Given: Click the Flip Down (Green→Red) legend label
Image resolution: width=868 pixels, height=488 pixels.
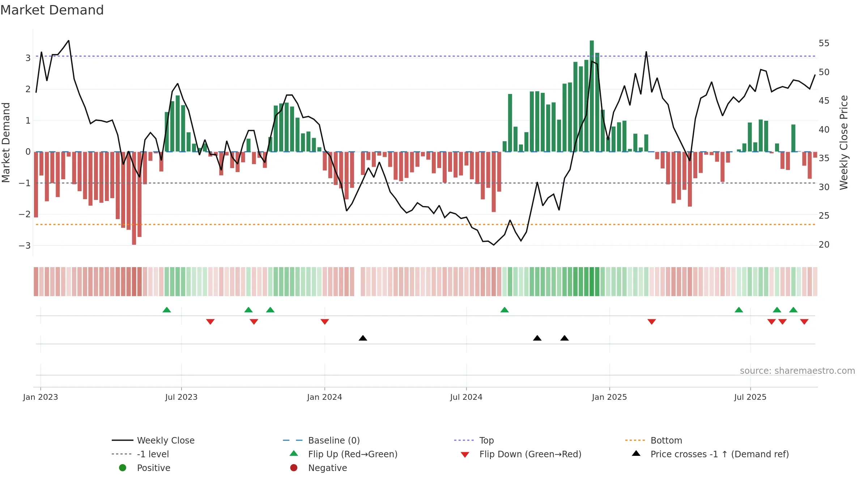Looking at the screenshot, I should tap(530, 454).
